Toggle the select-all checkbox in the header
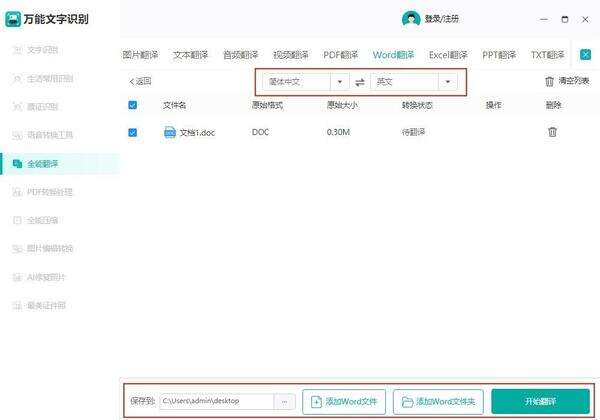This screenshot has width=600, height=420. point(133,105)
